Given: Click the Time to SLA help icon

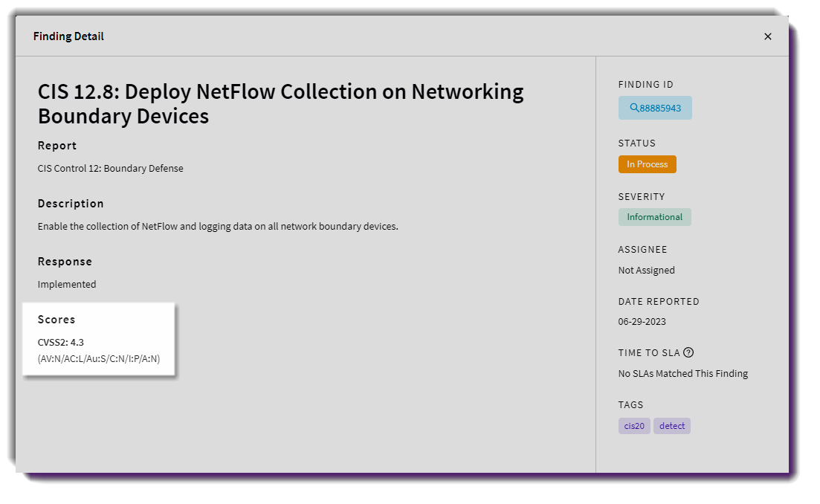Looking at the screenshot, I should point(688,352).
